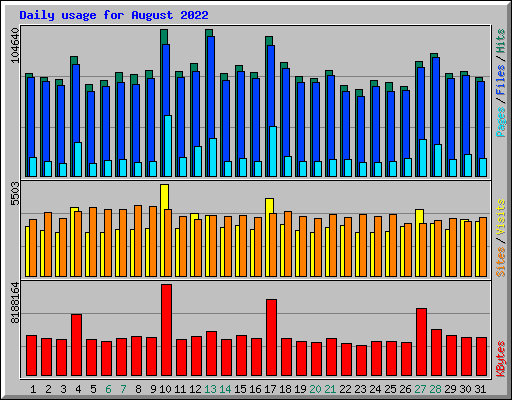
Task: Click the red KBytes bar for day 27
Action: pos(421,342)
